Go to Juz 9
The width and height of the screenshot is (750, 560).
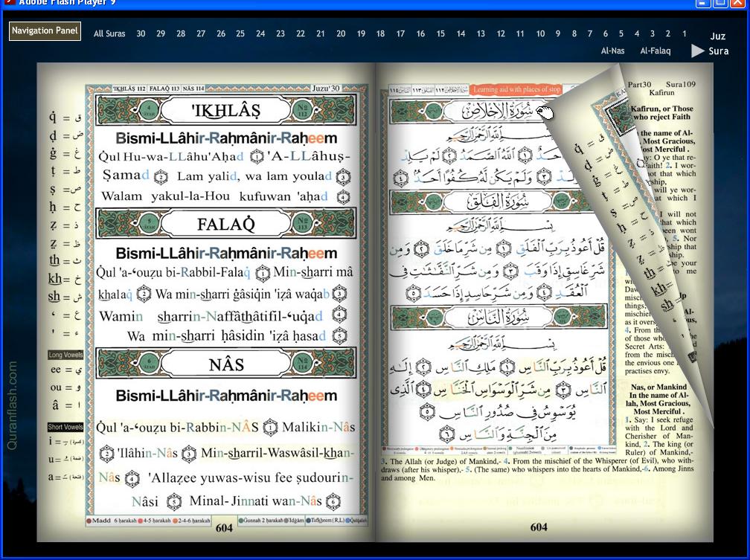point(558,34)
